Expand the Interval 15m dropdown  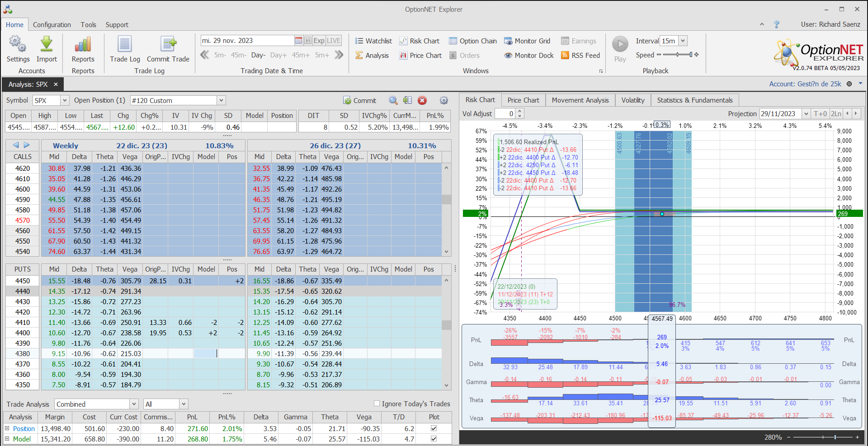(683, 41)
